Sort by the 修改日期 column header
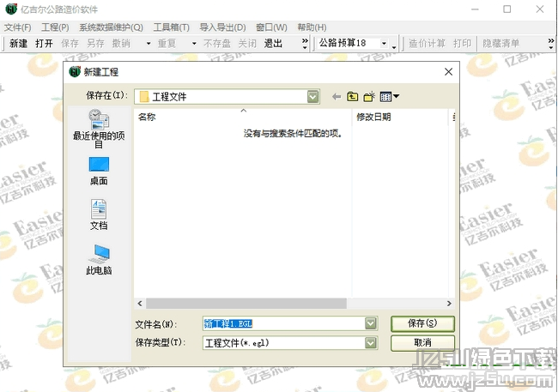The height and width of the screenshot is (392, 558). [400, 117]
